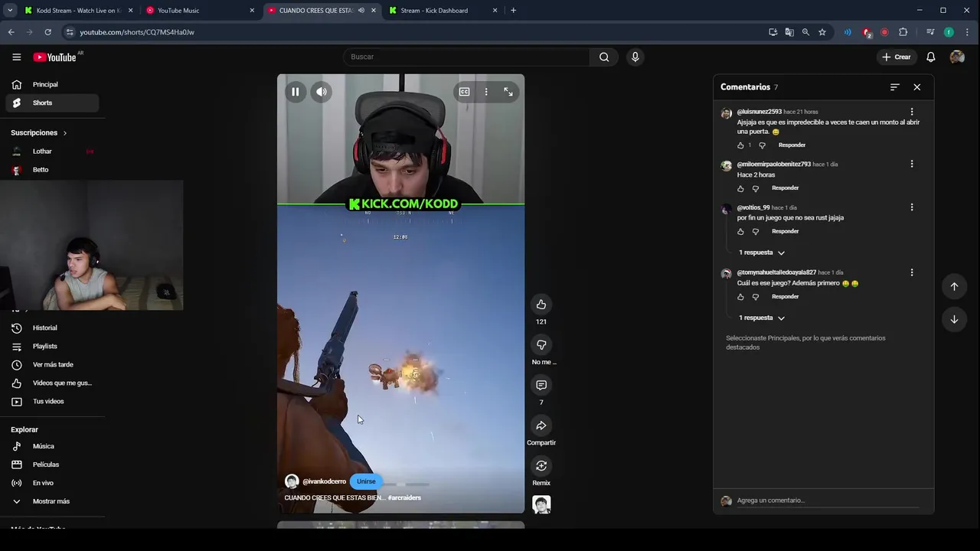Expand 1 respuesta under @tomynahueltalledoayala827
The image size is (980, 551).
pos(762,318)
